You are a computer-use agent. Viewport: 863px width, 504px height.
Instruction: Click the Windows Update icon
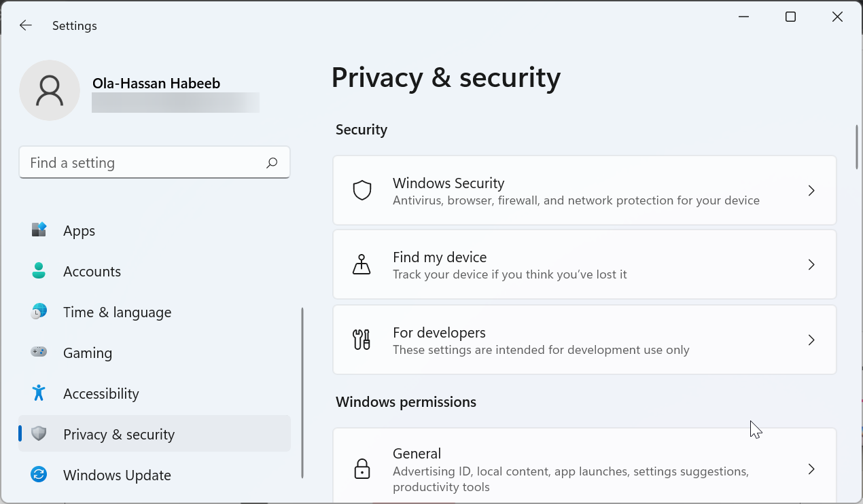point(39,475)
